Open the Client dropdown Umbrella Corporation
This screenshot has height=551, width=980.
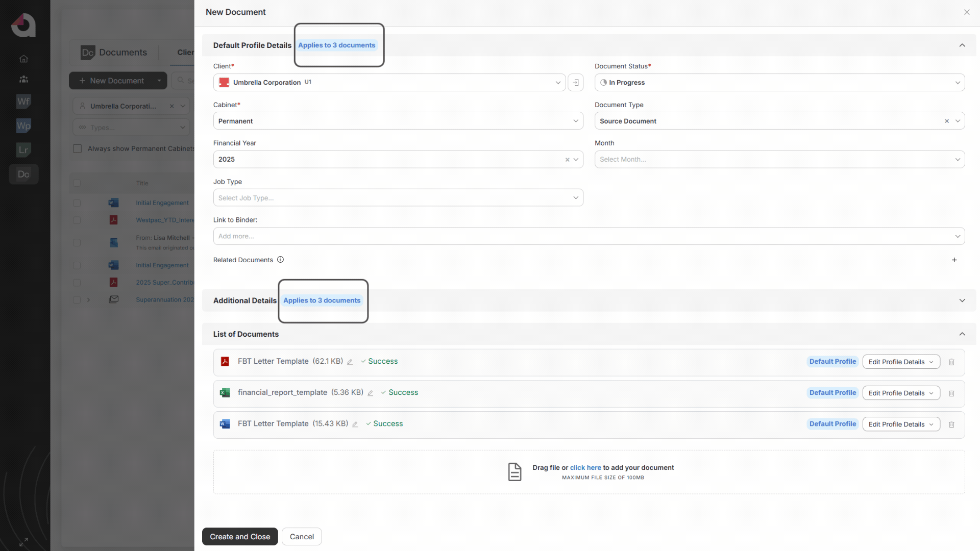[x=389, y=82]
